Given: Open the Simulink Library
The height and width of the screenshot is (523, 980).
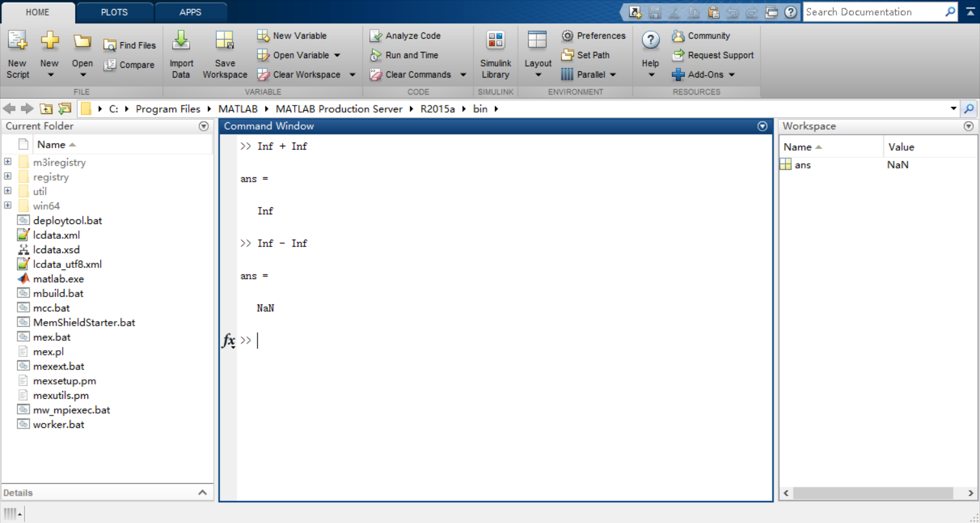Looking at the screenshot, I should [495, 41].
